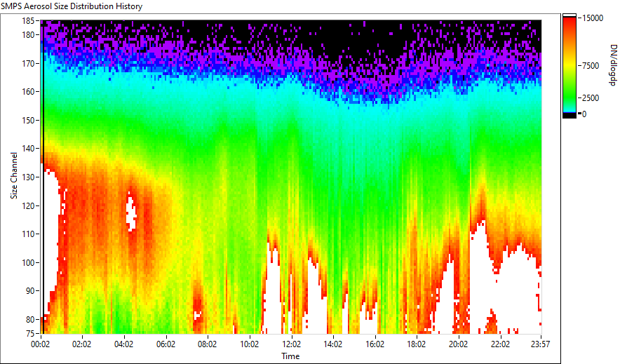
Task: Click the 16:02 time axis tick
Action: [x=375, y=344]
